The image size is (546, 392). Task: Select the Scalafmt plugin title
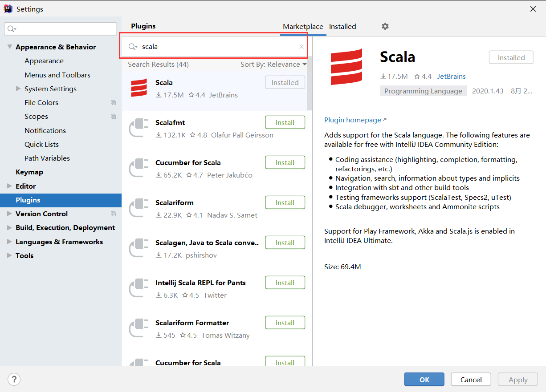coord(170,123)
